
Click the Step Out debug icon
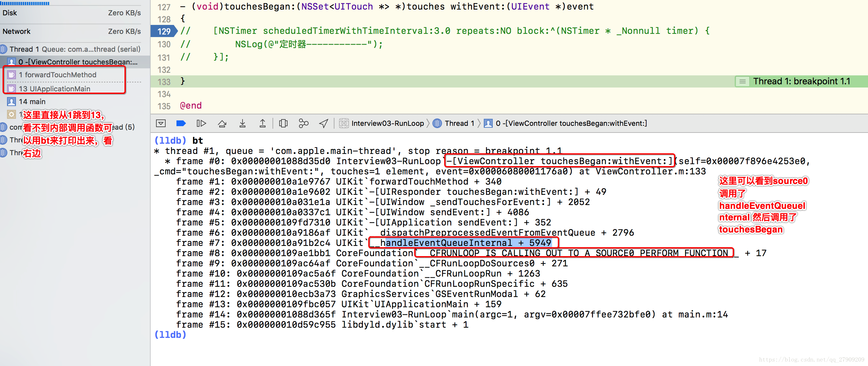(263, 124)
